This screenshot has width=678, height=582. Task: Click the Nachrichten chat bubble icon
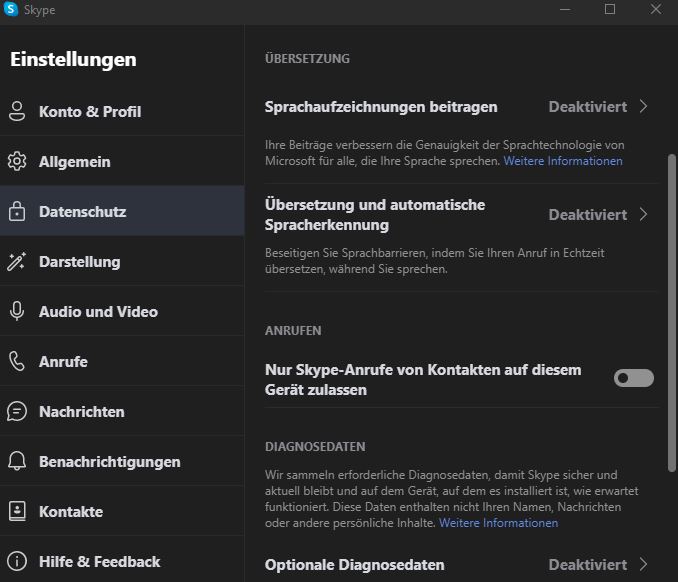[17, 411]
